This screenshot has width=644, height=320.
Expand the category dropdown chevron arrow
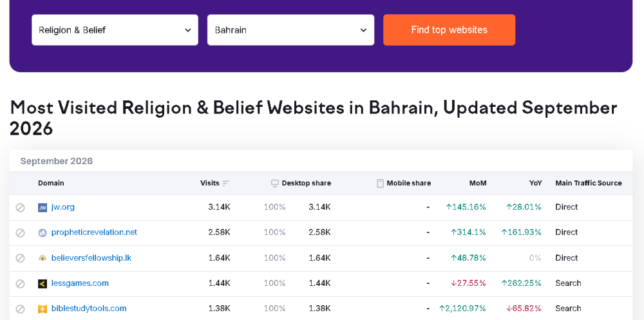pyautogui.click(x=187, y=30)
